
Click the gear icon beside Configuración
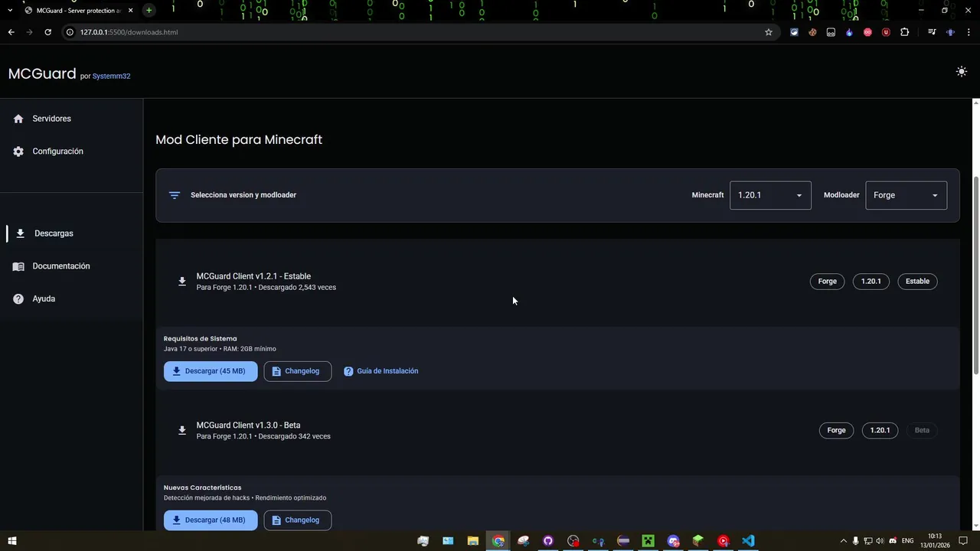pos(18,152)
